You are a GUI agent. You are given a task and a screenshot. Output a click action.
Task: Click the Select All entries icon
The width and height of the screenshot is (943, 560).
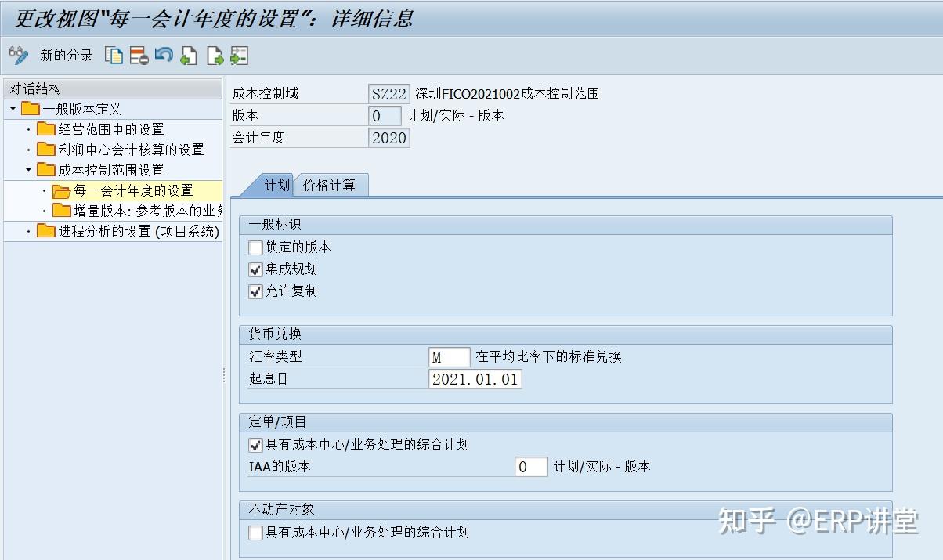pyautogui.click(x=189, y=55)
